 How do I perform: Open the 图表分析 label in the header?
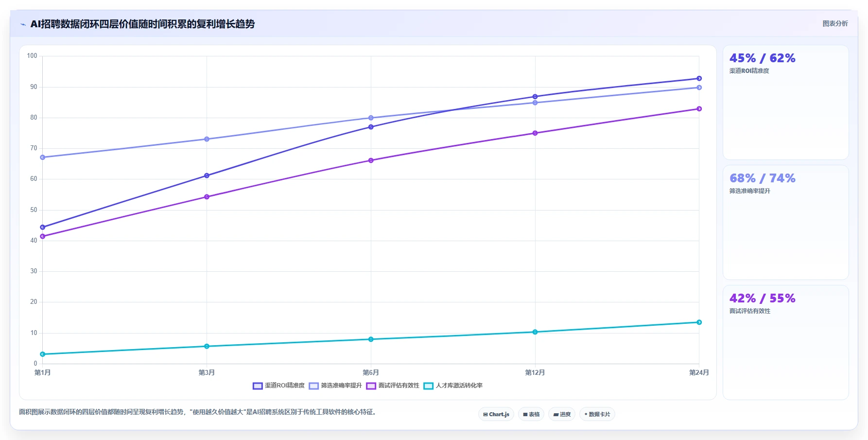pyautogui.click(x=835, y=24)
